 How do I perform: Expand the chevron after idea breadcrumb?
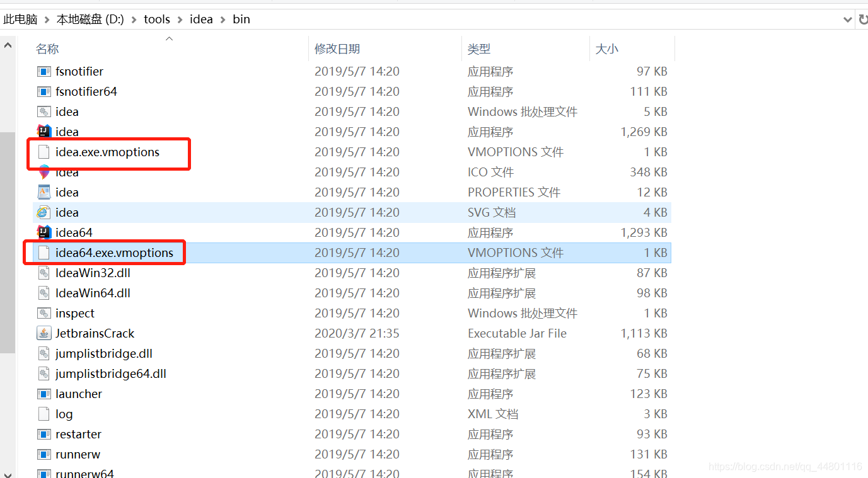[223, 20]
